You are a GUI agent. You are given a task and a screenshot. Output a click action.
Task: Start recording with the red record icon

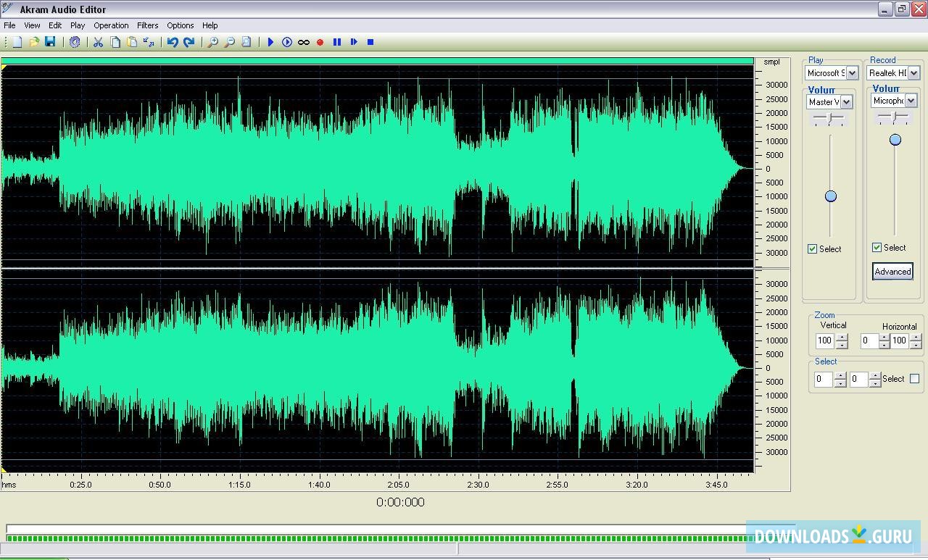[x=320, y=42]
